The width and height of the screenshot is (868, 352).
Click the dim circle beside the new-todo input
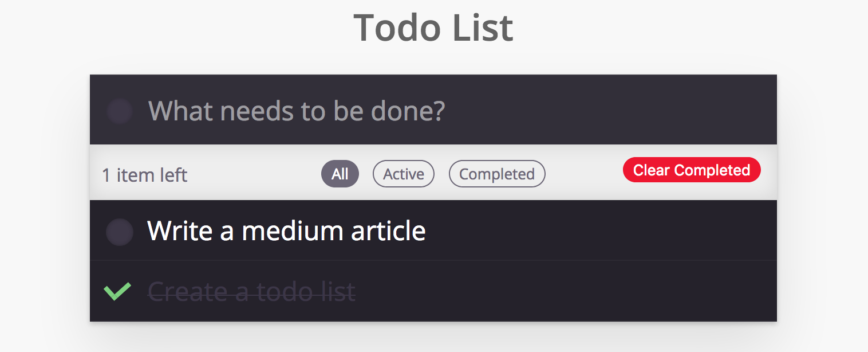click(x=120, y=111)
